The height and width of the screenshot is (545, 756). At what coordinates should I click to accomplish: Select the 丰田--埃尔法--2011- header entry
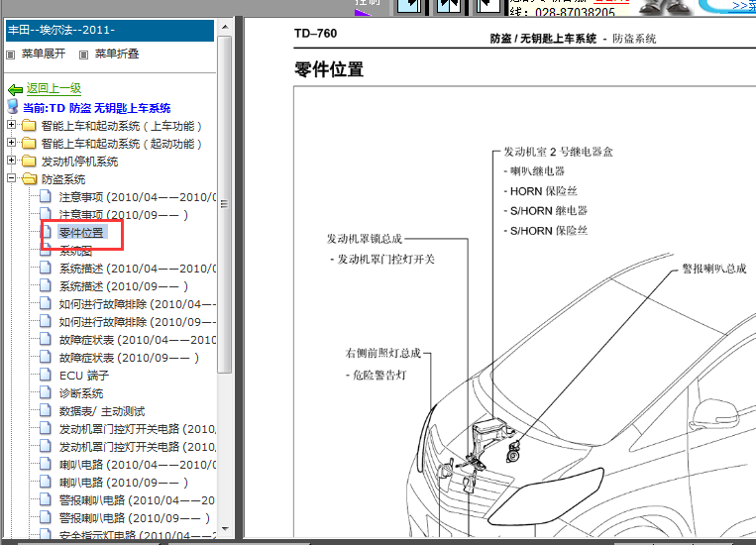point(110,31)
